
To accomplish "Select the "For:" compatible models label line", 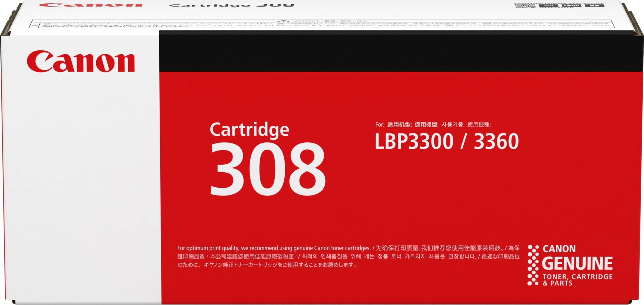I will [x=433, y=125].
